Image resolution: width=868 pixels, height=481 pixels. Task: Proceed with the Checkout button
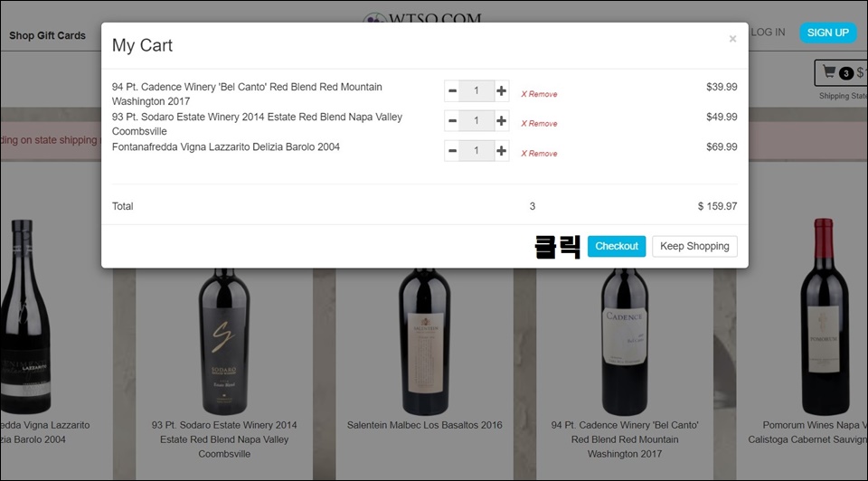coord(617,246)
